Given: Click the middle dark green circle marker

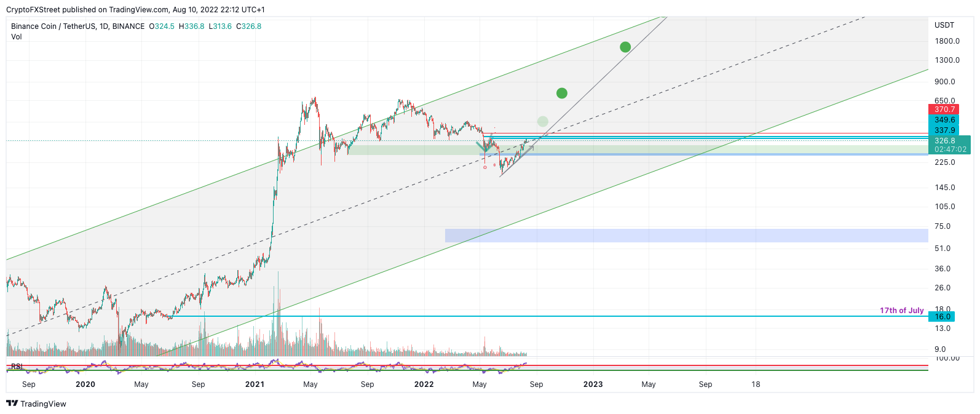Looking at the screenshot, I should (x=561, y=93).
